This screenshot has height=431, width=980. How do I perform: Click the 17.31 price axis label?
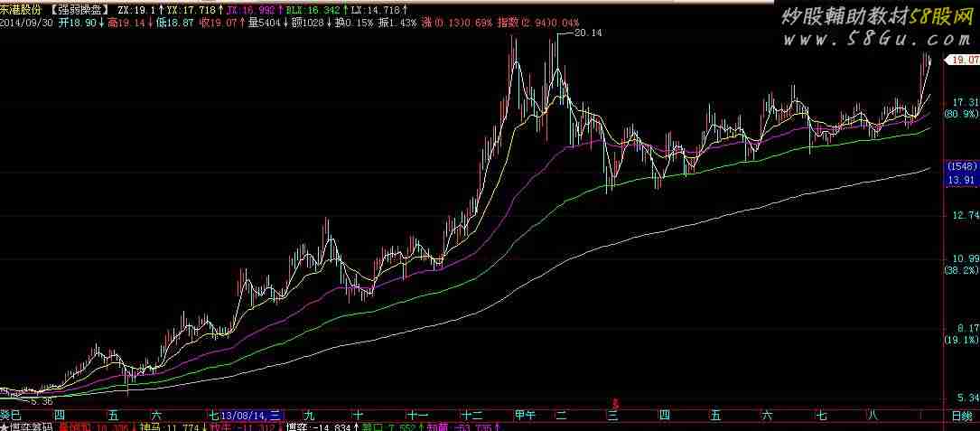[965, 102]
